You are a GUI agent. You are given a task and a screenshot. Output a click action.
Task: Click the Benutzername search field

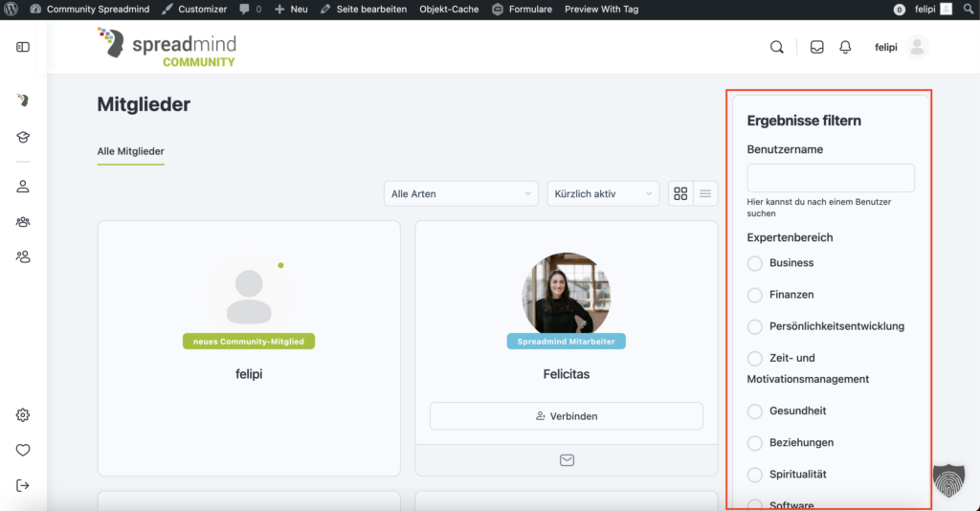pyautogui.click(x=830, y=178)
